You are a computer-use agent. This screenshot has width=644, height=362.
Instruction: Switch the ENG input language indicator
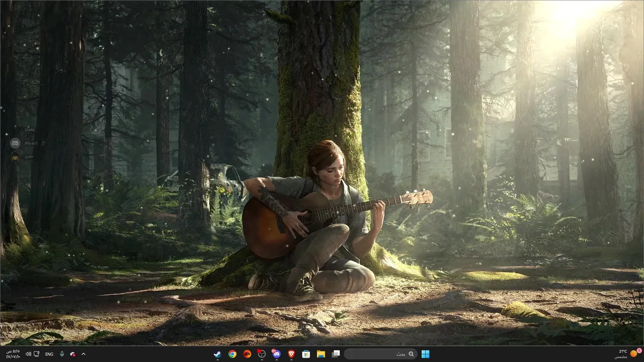coord(49,354)
